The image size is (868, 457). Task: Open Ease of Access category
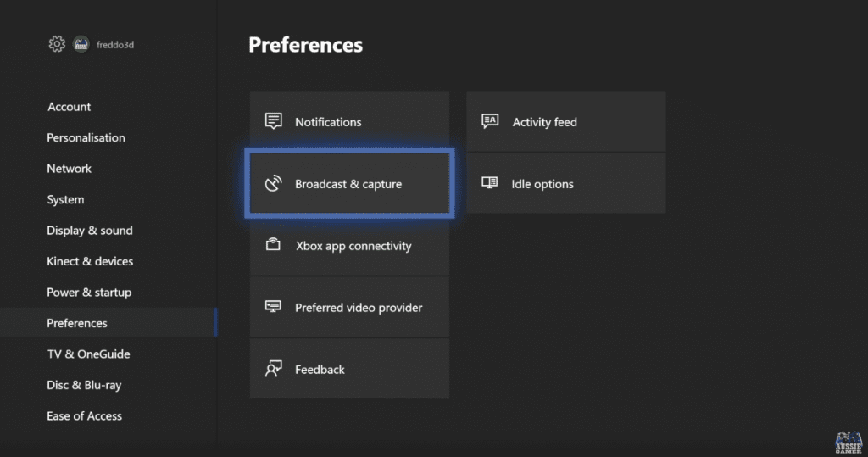coord(84,416)
